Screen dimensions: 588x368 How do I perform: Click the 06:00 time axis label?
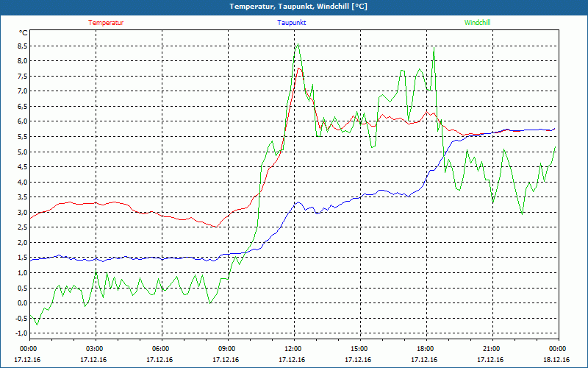[x=161, y=349]
